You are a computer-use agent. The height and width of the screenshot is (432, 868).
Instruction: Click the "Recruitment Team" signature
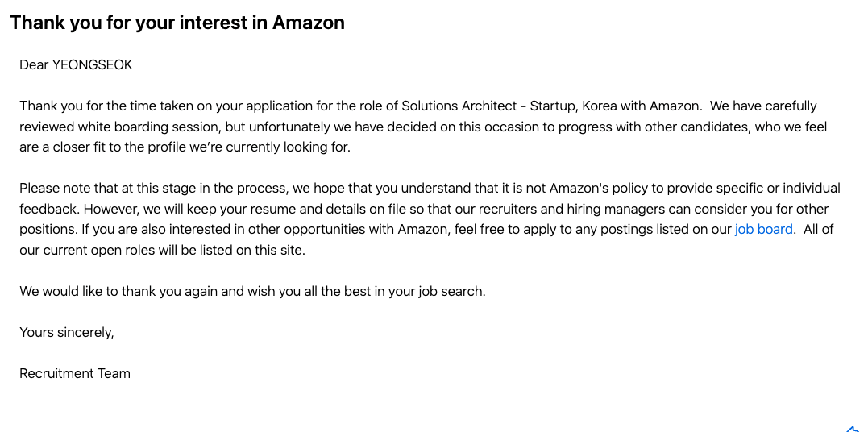coord(75,373)
